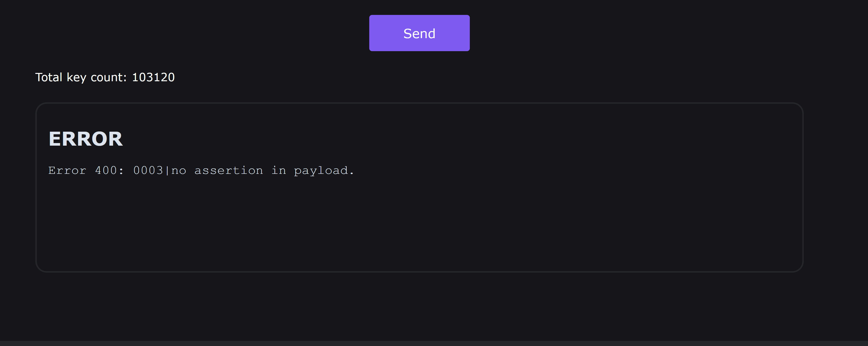Click the pipe separator after 0003

[x=167, y=171]
